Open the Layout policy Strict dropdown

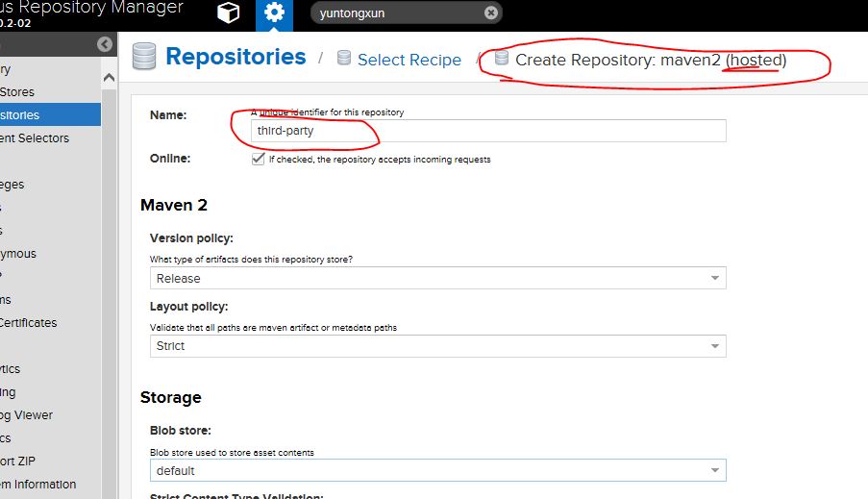(438, 346)
